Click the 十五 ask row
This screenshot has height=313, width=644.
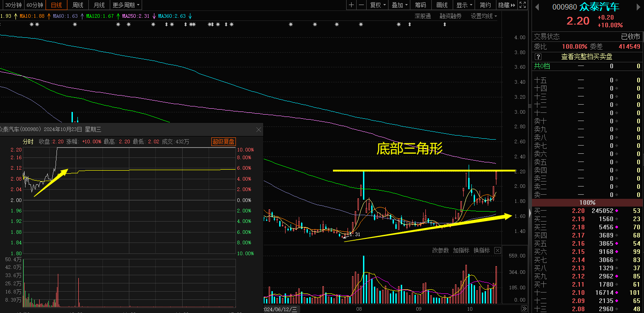[x=587, y=80]
